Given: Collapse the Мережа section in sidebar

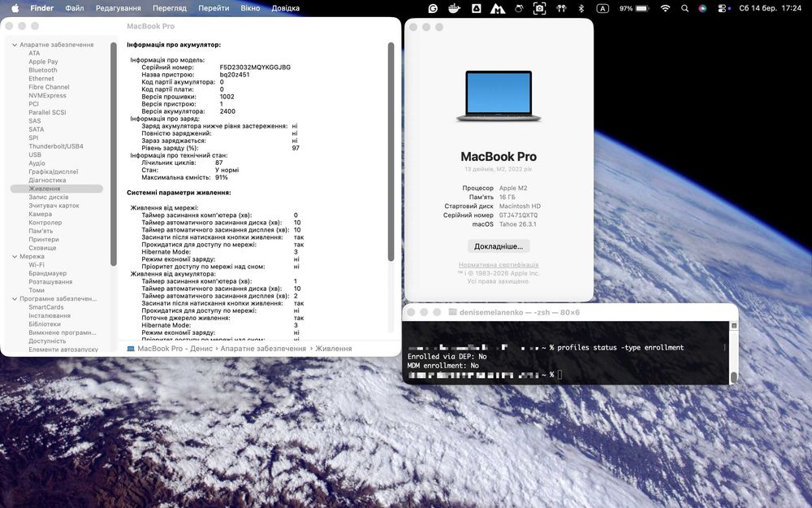Looking at the screenshot, I should 15,257.
